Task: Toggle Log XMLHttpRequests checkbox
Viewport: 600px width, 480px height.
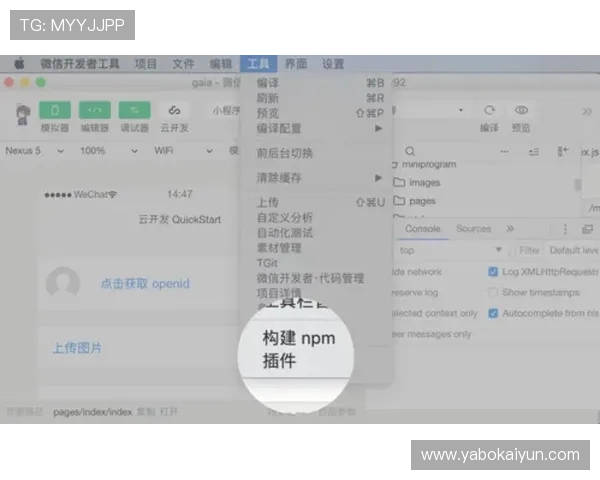Action: click(x=493, y=271)
